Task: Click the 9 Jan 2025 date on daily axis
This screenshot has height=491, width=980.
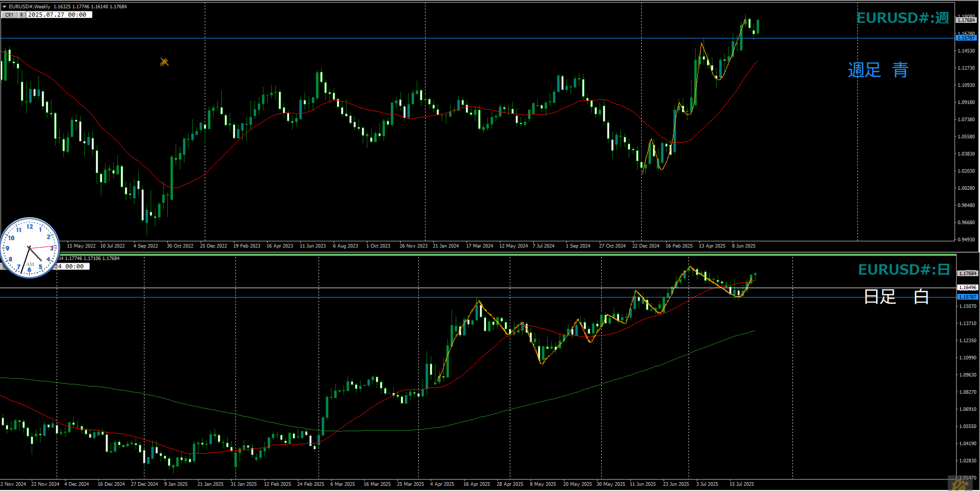Action: point(176,484)
